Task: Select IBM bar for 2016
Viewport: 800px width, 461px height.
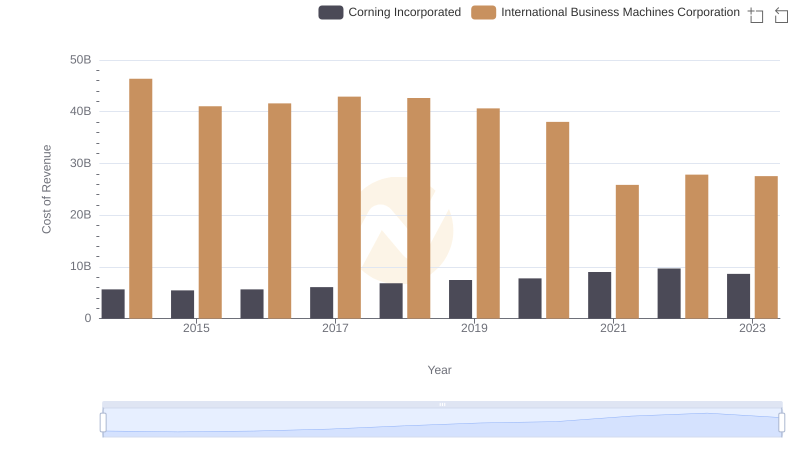Action: (280, 211)
